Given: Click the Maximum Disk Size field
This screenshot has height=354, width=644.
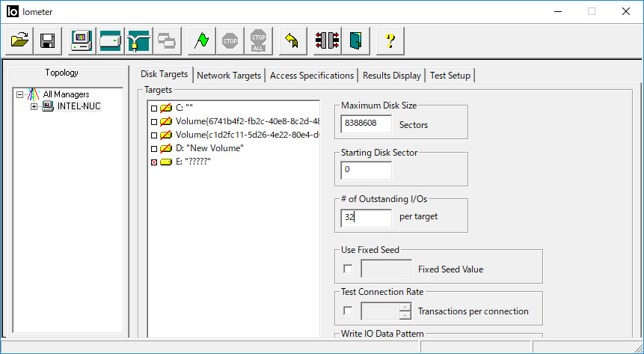Looking at the screenshot, I should coord(366,124).
